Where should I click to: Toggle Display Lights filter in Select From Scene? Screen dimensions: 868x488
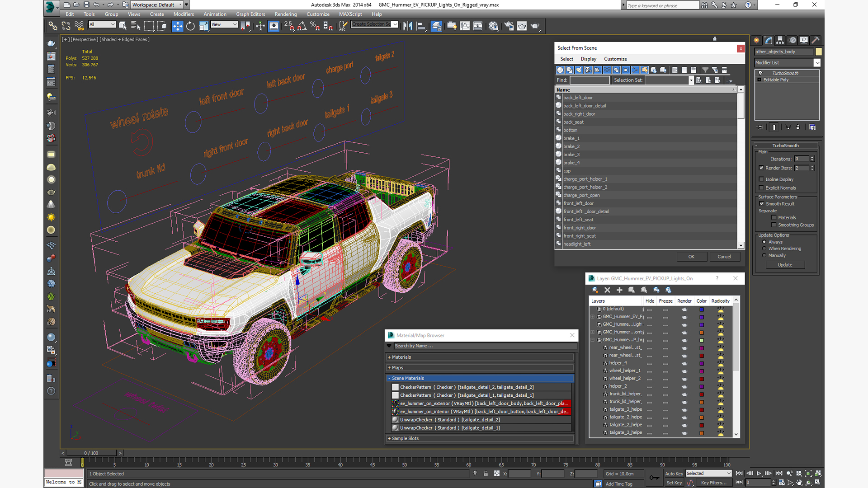(579, 70)
